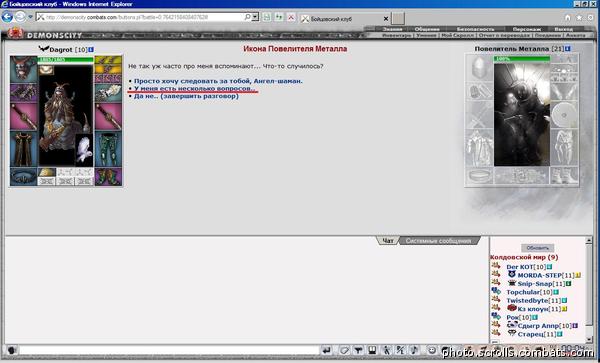Click the browser Back arrow button

[x=7, y=17]
